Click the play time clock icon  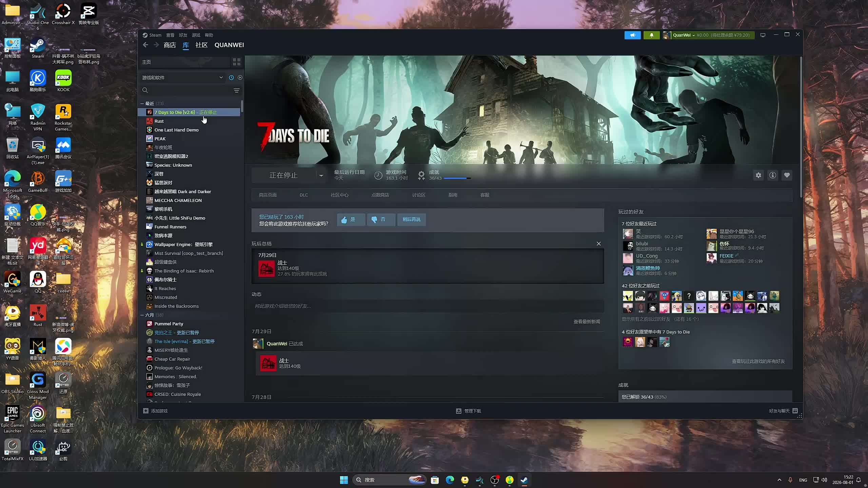378,175
